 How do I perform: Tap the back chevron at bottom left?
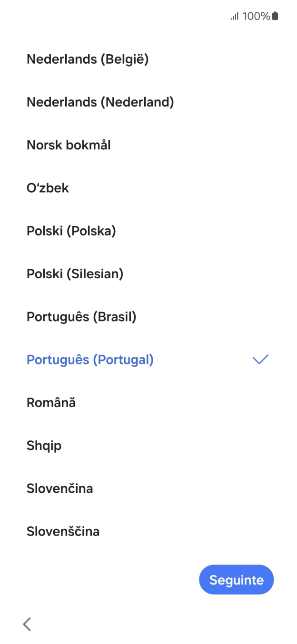point(27,624)
